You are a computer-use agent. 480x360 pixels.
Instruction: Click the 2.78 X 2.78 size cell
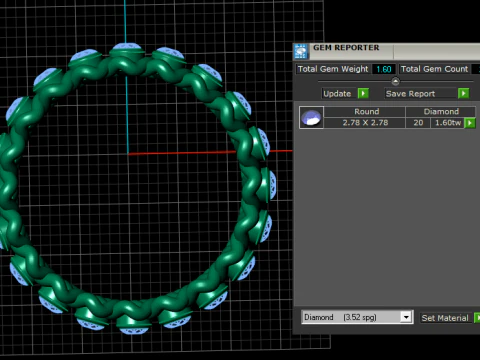point(365,123)
